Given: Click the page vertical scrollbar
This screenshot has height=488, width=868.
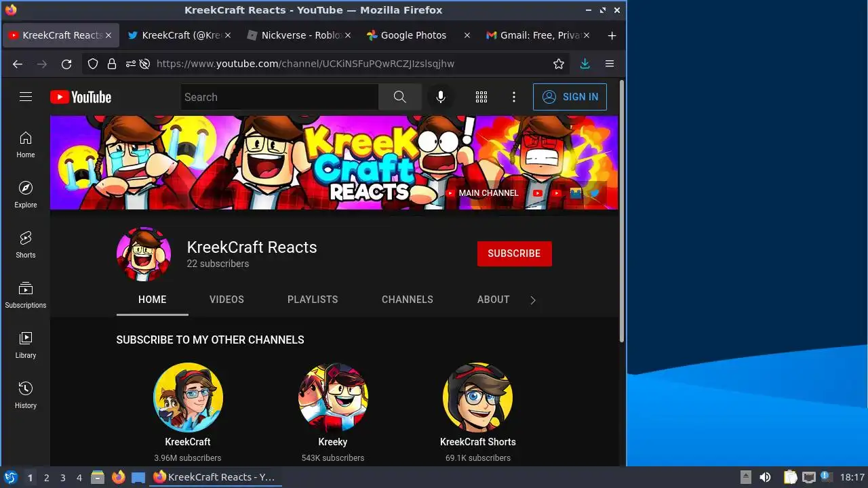Looking at the screenshot, I should click(x=622, y=212).
